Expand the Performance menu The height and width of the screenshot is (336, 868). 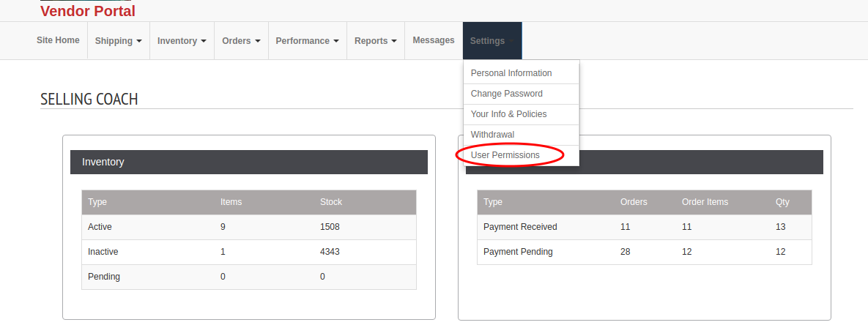[x=308, y=41]
